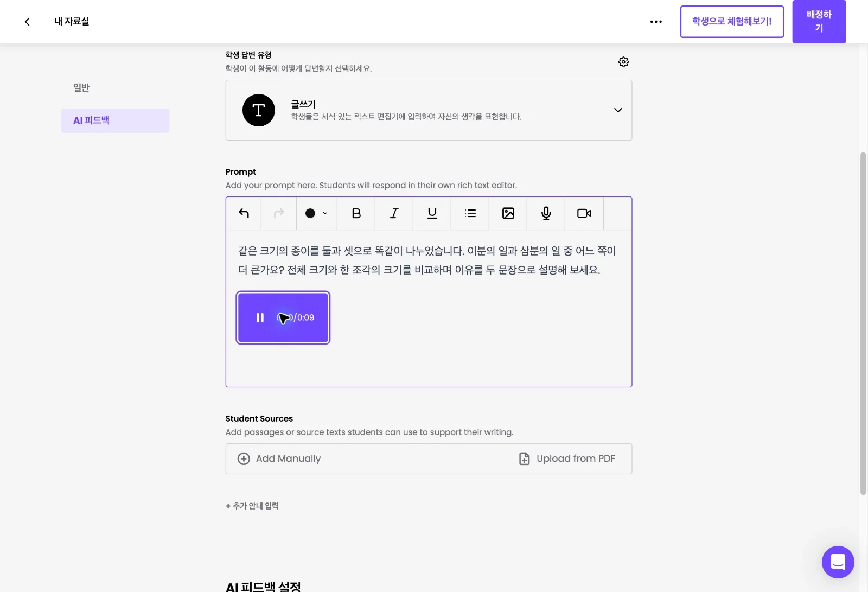Click the 배정하기 button
The height and width of the screenshot is (592, 868).
819,22
